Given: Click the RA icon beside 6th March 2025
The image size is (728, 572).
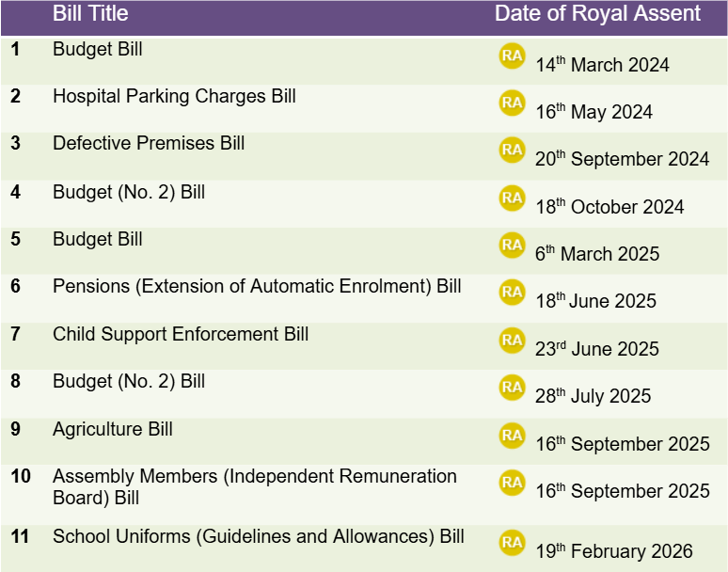Looking at the screenshot, I should click(x=512, y=245).
